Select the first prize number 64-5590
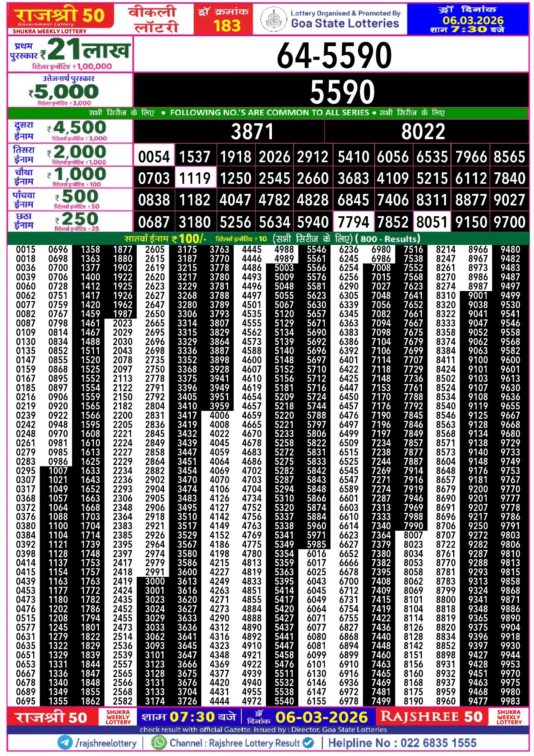 pyautogui.click(x=334, y=55)
